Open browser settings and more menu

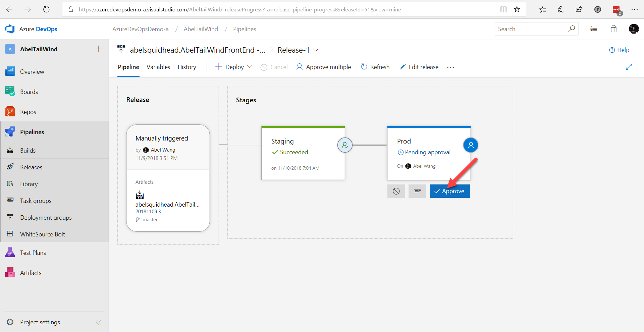point(634,9)
